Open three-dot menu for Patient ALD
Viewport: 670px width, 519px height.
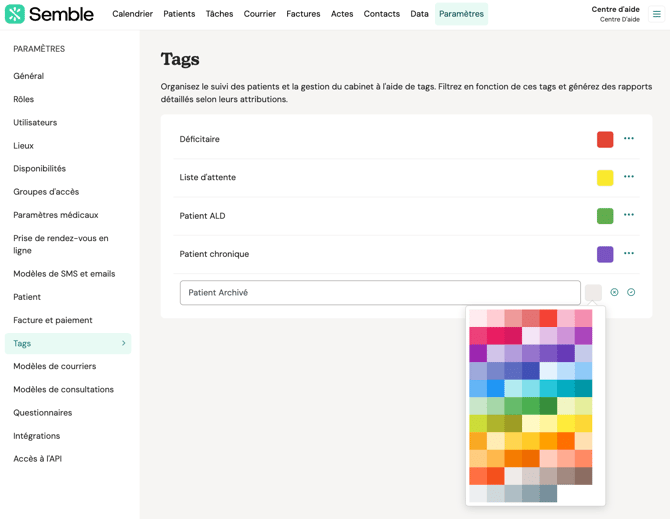click(x=629, y=215)
